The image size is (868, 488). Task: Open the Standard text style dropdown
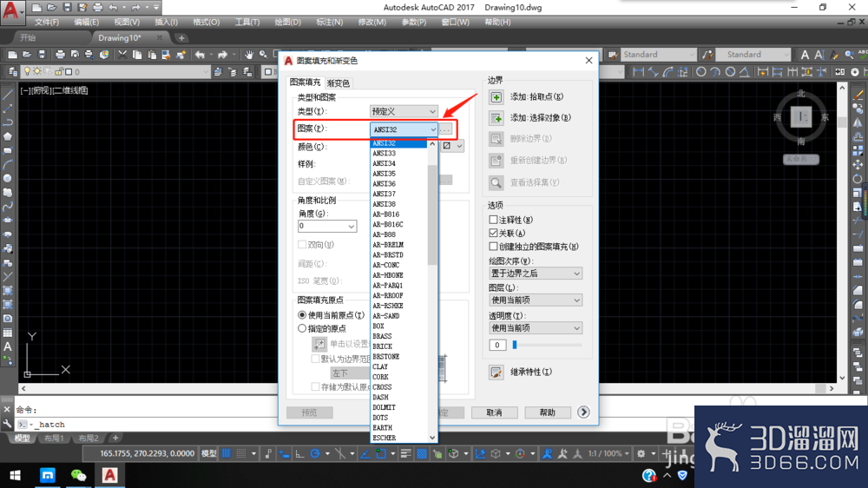tap(659, 55)
